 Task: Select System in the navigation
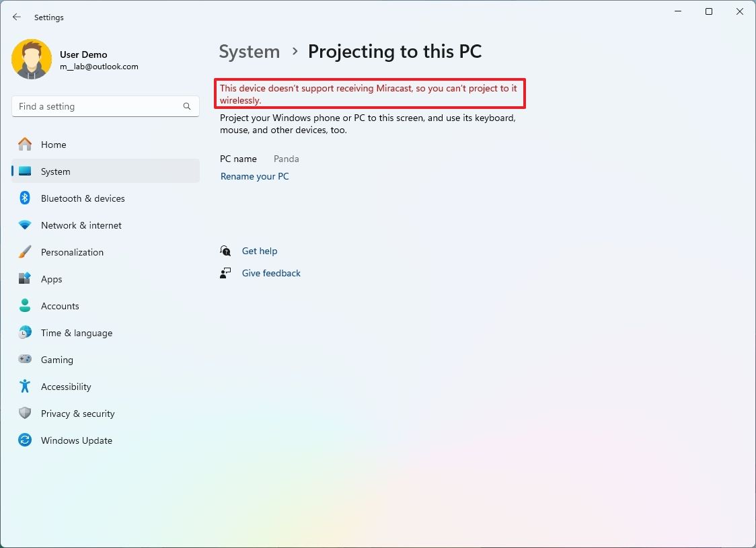click(x=55, y=171)
